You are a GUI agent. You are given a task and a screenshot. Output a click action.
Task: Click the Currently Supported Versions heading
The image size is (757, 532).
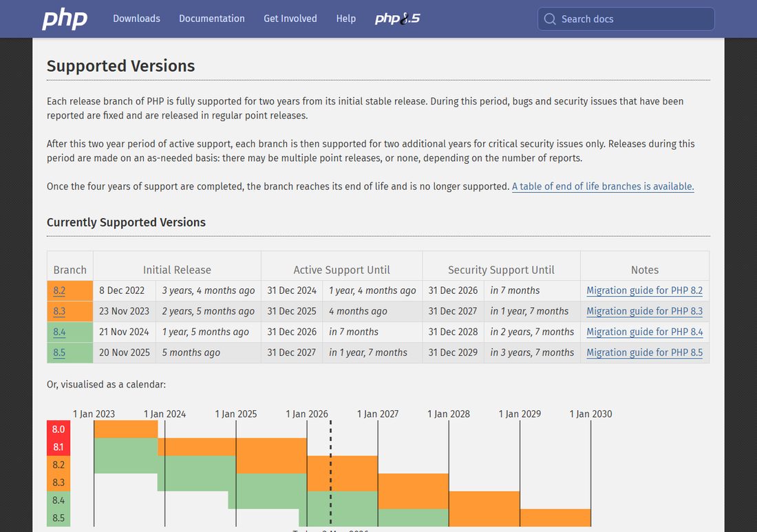(x=126, y=222)
